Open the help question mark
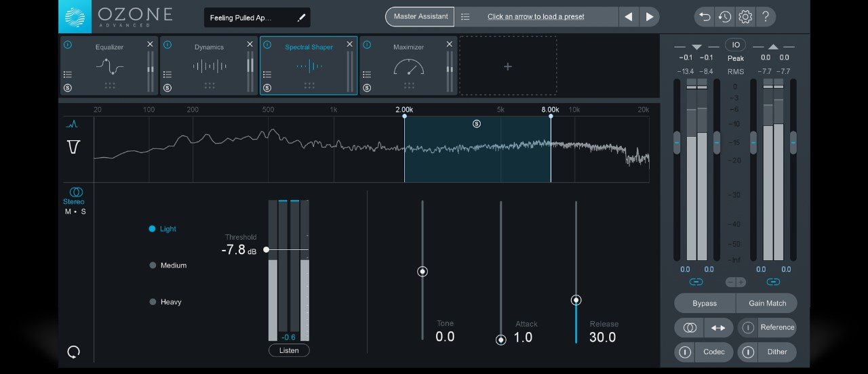This screenshot has width=868, height=374. coord(766,16)
